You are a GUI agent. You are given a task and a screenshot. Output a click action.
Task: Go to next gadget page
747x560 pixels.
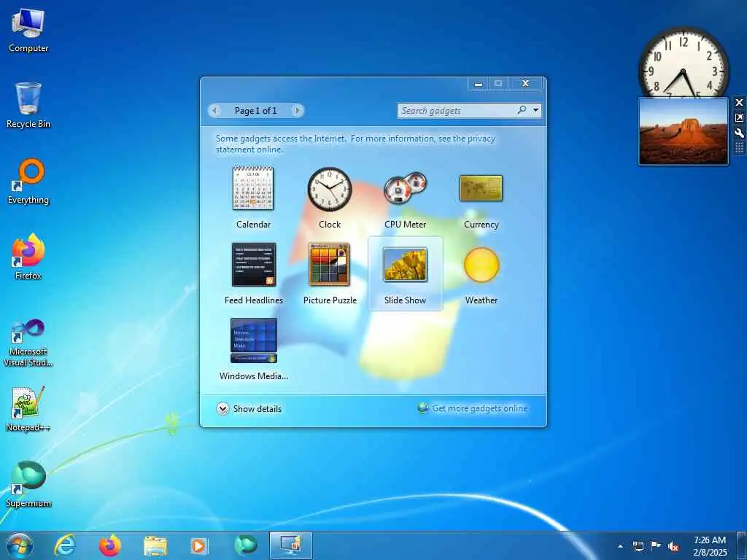point(298,111)
